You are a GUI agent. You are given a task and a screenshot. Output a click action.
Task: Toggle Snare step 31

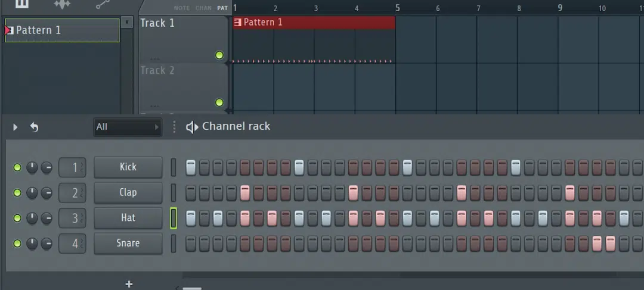(x=597, y=244)
